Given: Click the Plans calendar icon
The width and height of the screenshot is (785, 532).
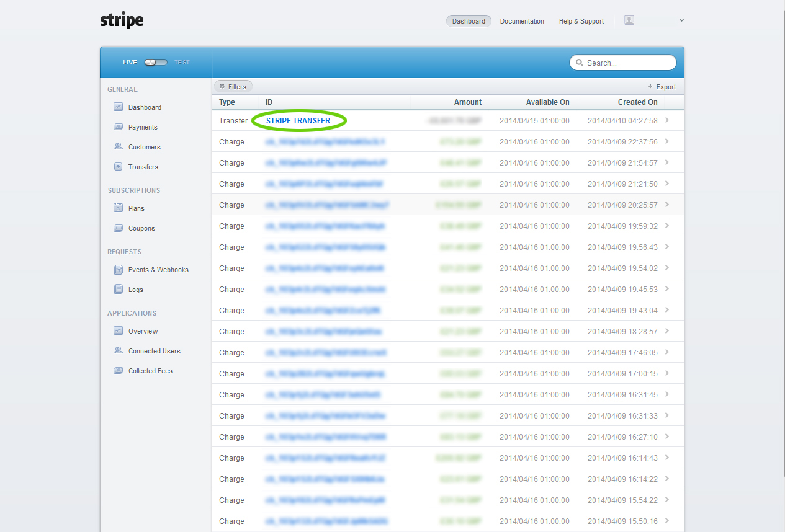Looking at the screenshot, I should coord(118,208).
